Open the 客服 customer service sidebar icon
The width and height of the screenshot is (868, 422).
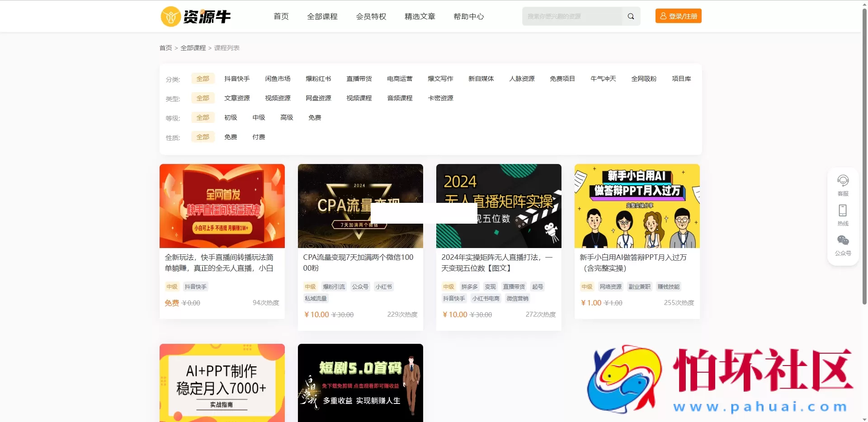843,180
